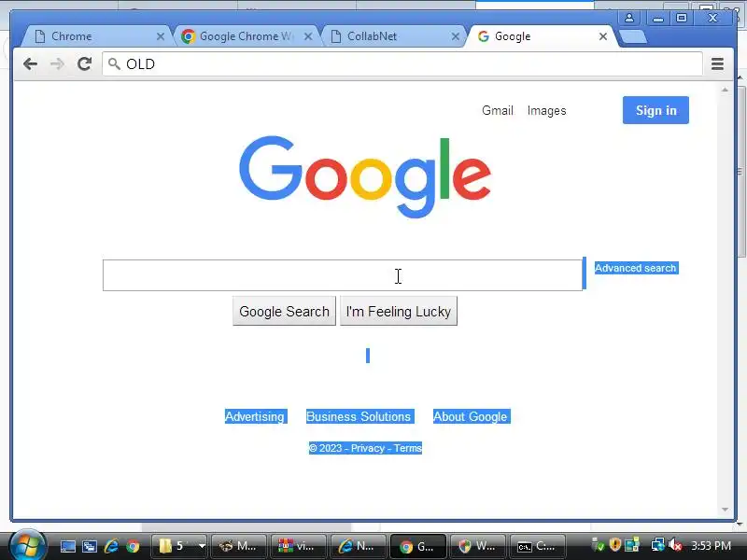Image resolution: width=747 pixels, height=560 pixels.
Task: Close the CollabNet tab
Action: [456, 36]
